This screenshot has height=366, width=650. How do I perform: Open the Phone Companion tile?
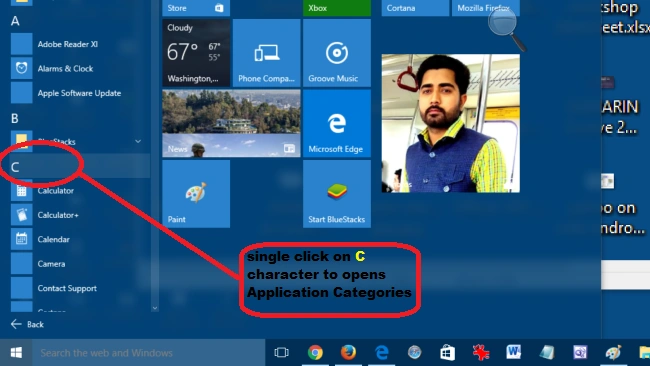tap(267, 53)
